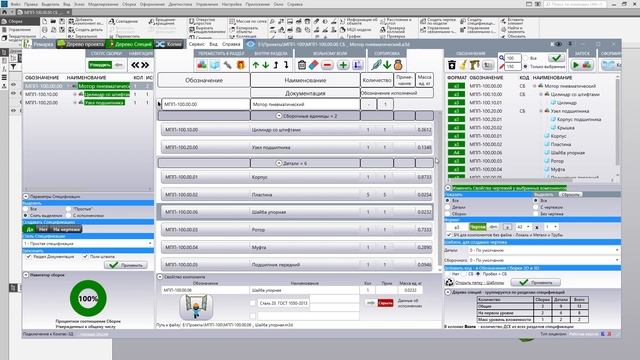This screenshot has width=640, height=360.
Task: Click the bolt standard parts icon
Action: 228,65
